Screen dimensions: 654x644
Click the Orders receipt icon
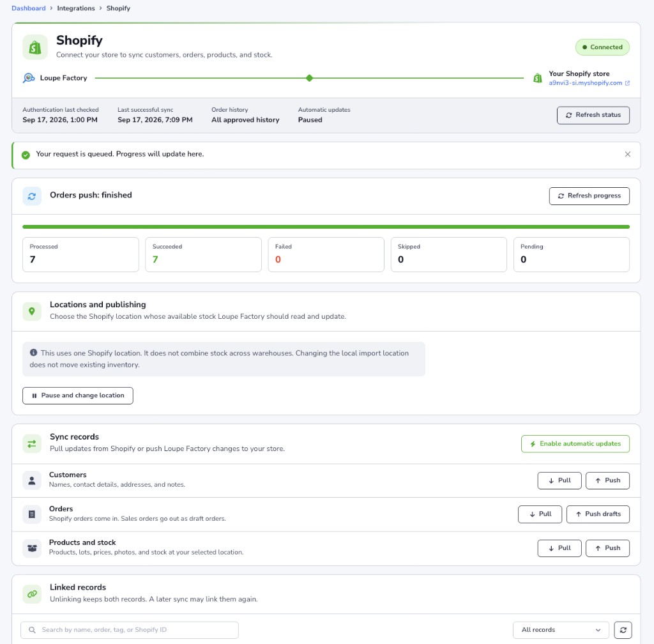pyautogui.click(x=32, y=514)
